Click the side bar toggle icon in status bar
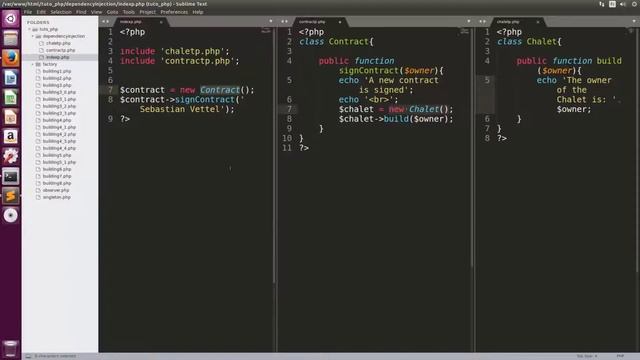Screen dimensions: 640x360 [28, 356]
